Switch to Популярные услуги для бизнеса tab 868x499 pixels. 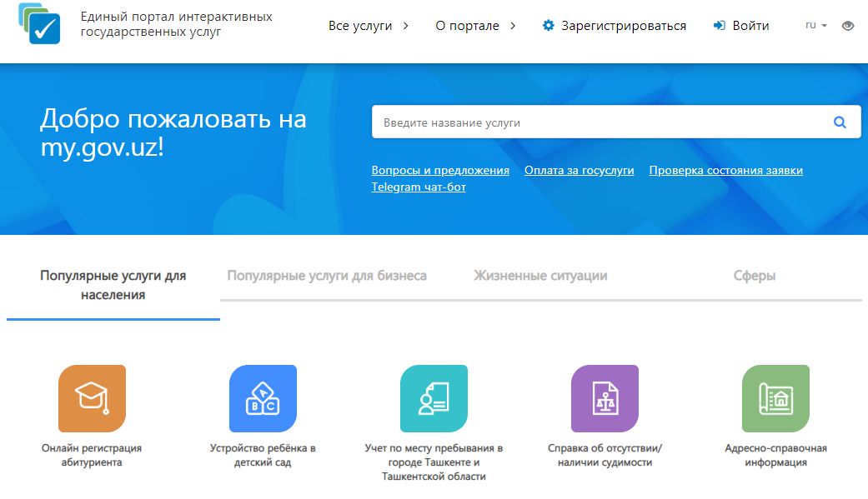click(327, 276)
